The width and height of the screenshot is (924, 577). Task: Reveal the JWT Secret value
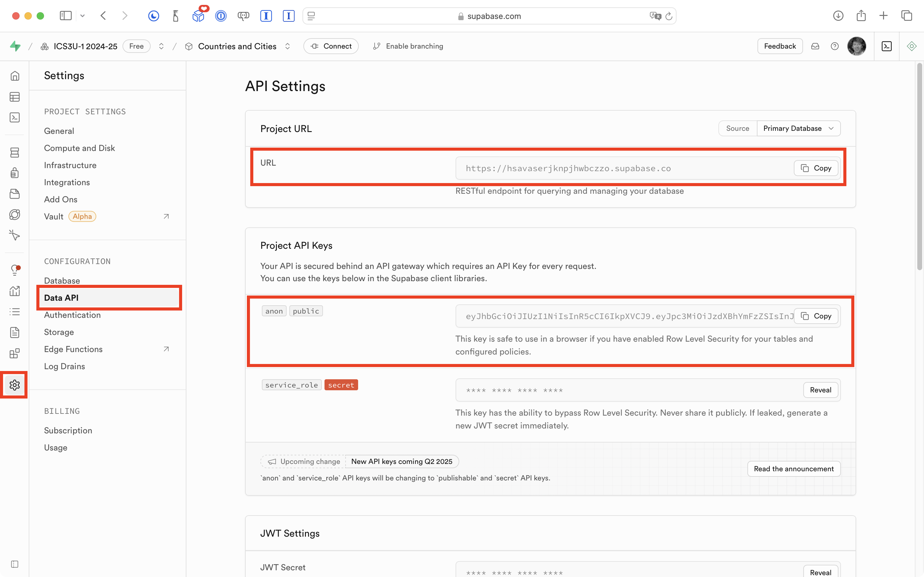pyautogui.click(x=820, y=572)
